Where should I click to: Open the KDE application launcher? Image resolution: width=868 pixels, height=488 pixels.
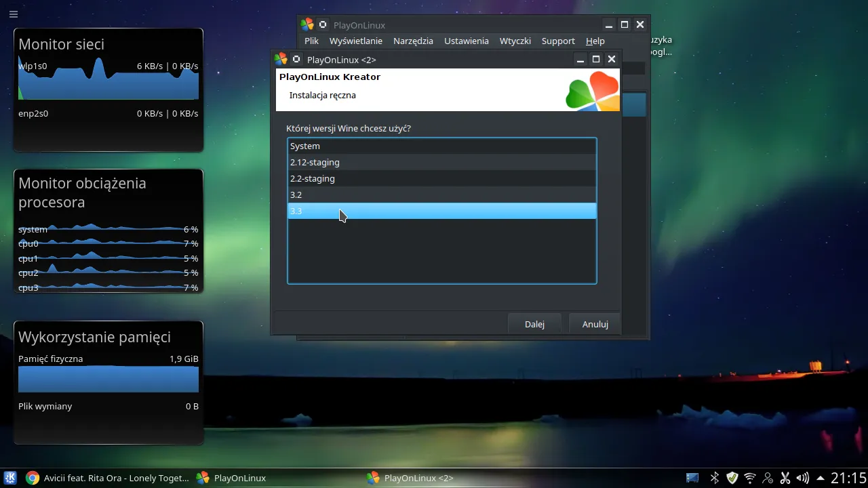[x=11, y=478]
